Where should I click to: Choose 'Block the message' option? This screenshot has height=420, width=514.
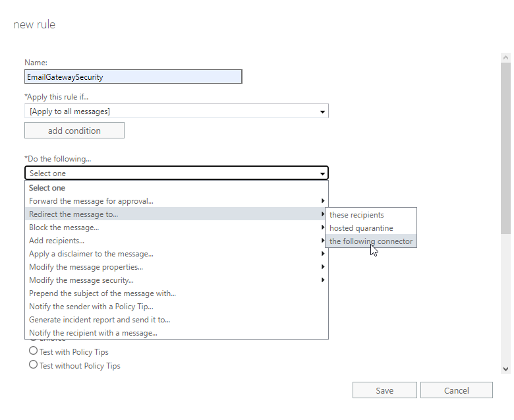pos(64,227)
